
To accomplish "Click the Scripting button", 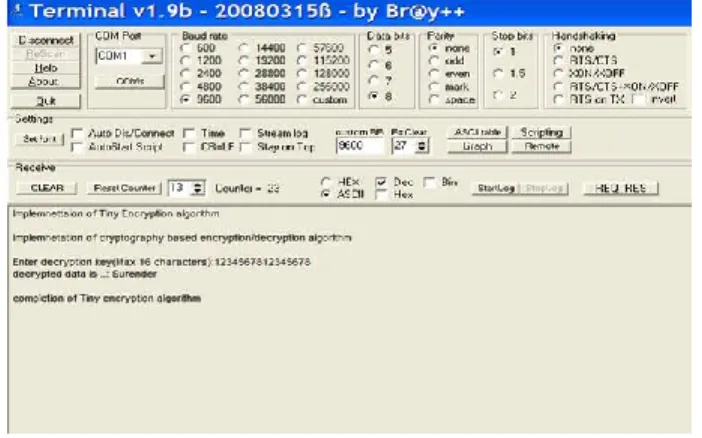I will [542, 133].
